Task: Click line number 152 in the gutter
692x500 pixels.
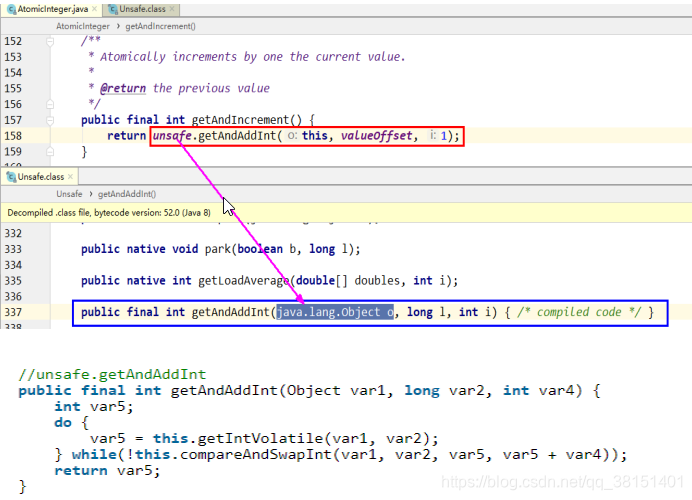Action: [13, 41]
